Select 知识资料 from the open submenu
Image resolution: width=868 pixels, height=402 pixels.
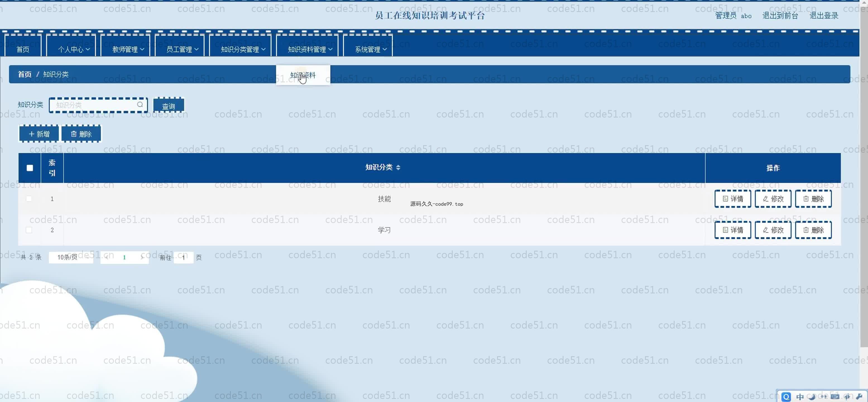pos(303,75)
